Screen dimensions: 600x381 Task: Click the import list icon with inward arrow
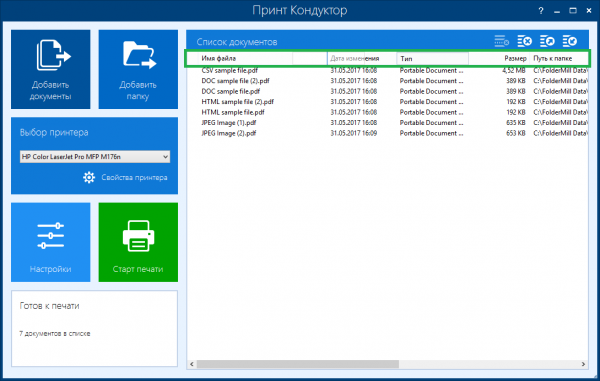click(570, 41)
